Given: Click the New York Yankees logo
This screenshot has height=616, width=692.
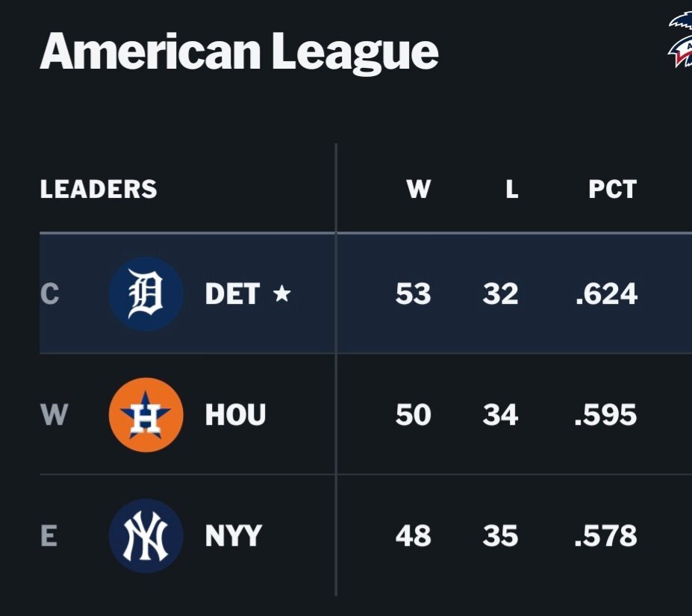Looking at the screenshot, I should 146,535.
